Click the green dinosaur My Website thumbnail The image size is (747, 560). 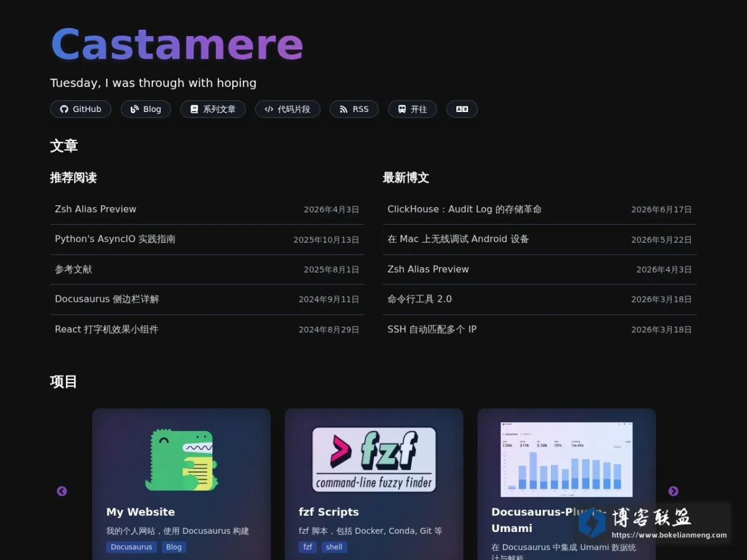(182, 459)
